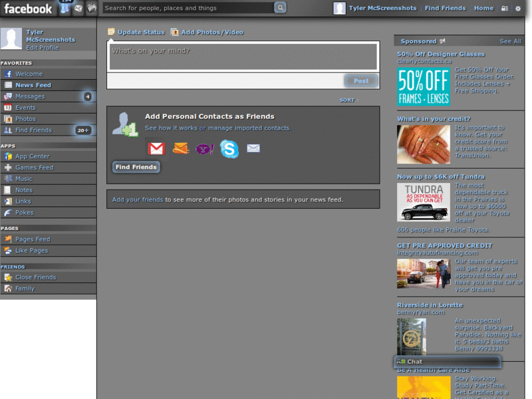
Task: Click See All sponsored link
Action: [x=510, y=41]
